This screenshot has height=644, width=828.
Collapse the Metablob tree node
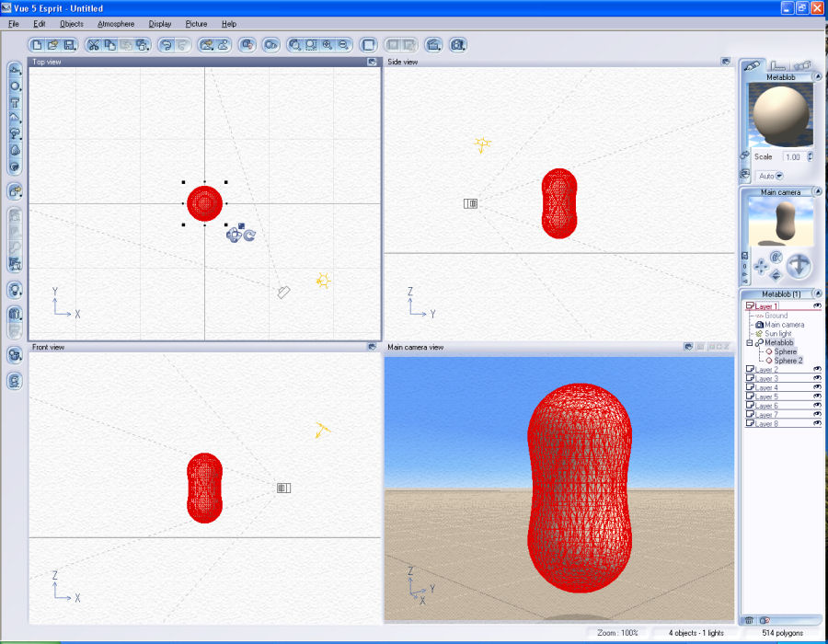coord(749,342)
